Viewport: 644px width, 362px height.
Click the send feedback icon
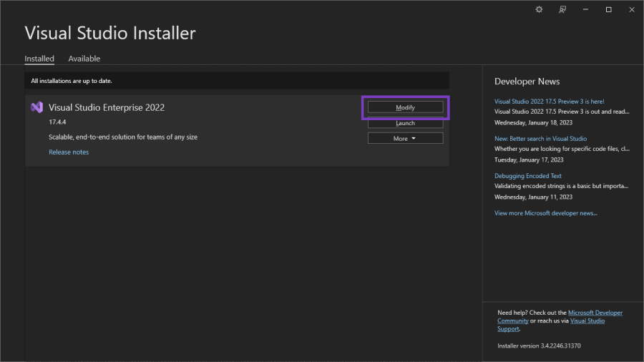click(x=562, y=9)
